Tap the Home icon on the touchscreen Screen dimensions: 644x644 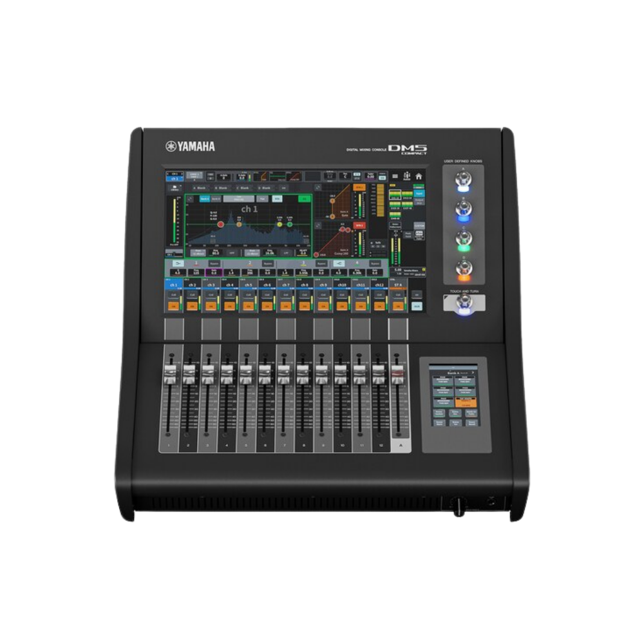click(x=419, y=176)
